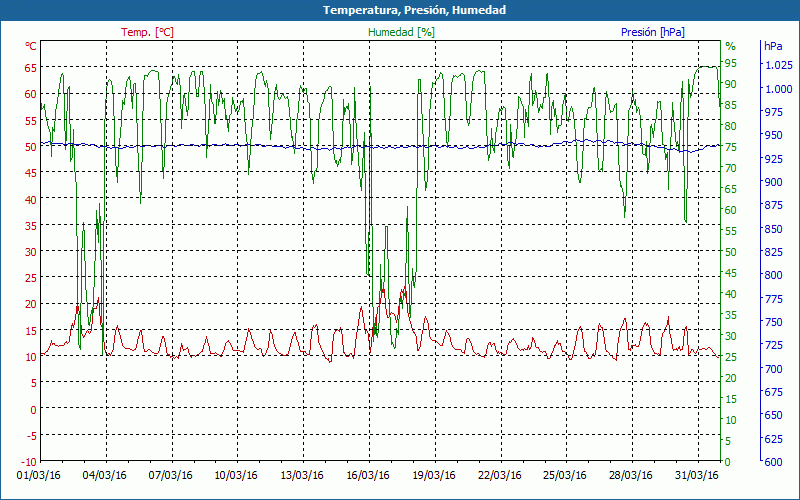Click the red '65' temperature axis value
The width and height of the screenshot is (800, 500).
click(31, 68)
